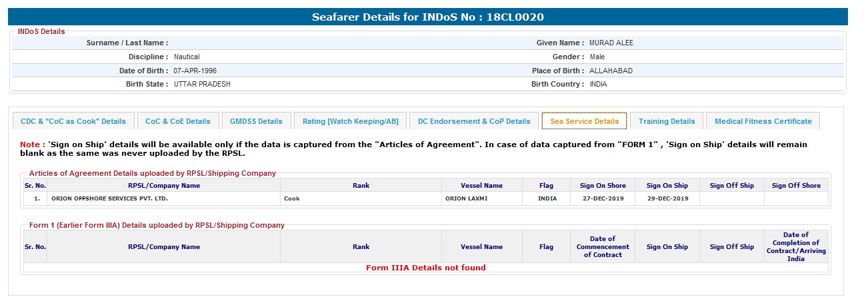Click the 27-DEC-2019 sign on shore date
This screenshot has width=868, height=299.
pos(603,198)
